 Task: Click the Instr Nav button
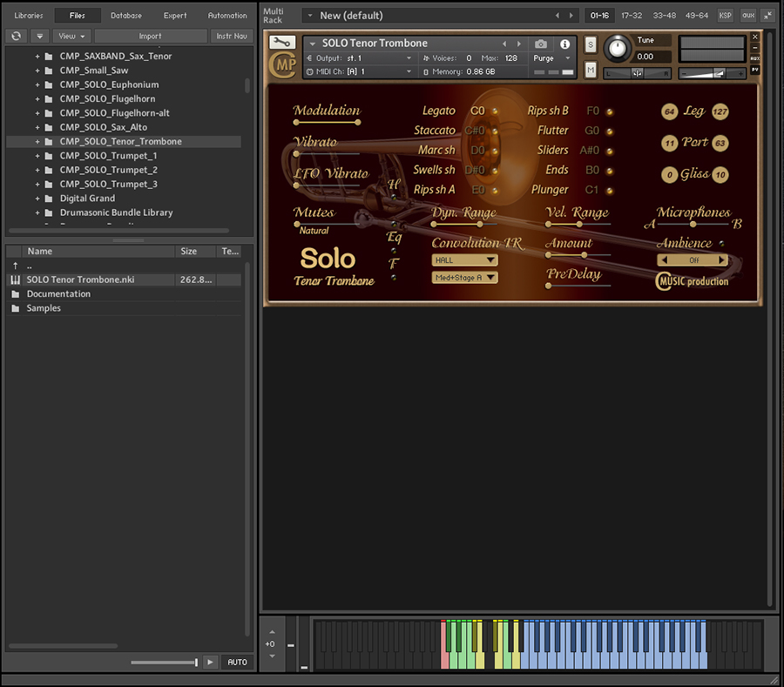pyautogui.click(x=232, y=36)
